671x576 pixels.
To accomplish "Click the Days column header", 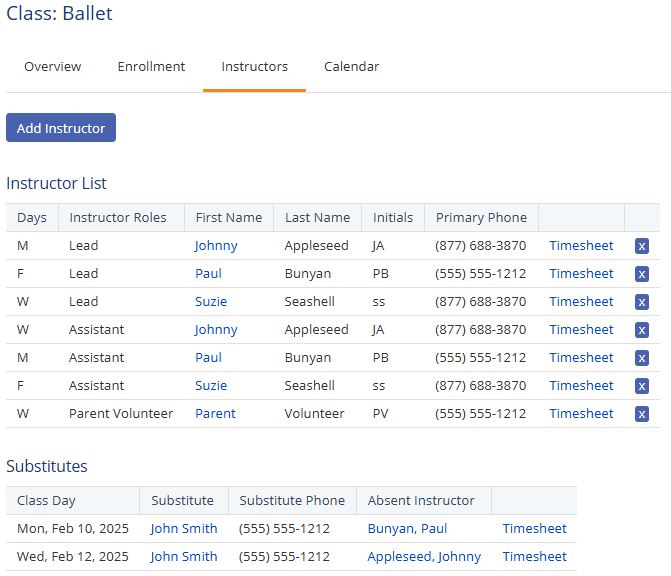I will click(x=32, y=217).
